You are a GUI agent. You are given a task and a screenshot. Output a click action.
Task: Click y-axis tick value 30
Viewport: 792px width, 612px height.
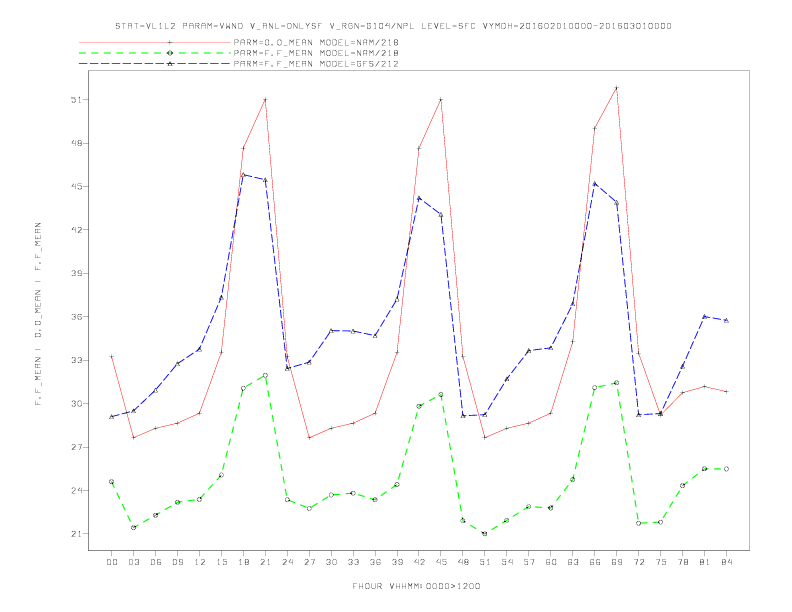click(76, 403)
